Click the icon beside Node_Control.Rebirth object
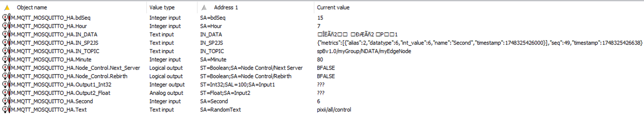This screenshot has height=115, width=644. (6, 76)
